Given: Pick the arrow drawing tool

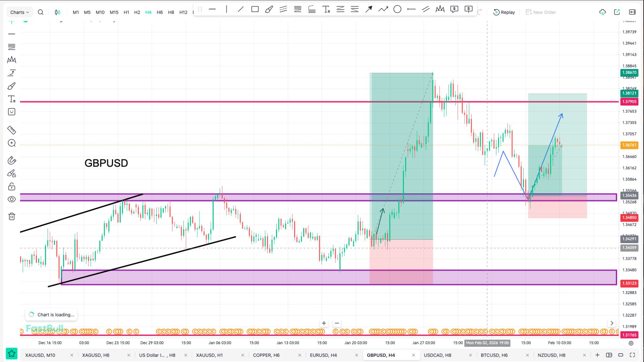Looking at the screenshot, I should (x=369, y=9).
